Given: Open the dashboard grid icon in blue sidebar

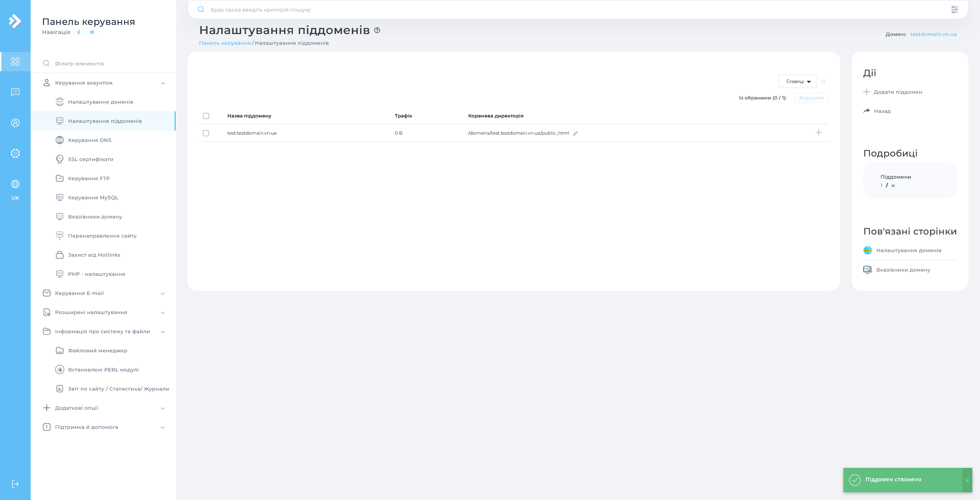Looking at the screenshot, I should [x=15, y=61].
